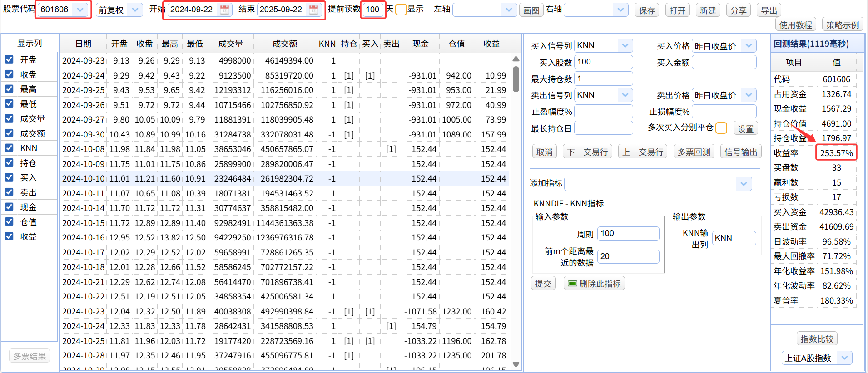The width and height of the screenshot is (868, 373).
Task: Open the 使用教程 tutorial
Action: click(x=795, y=25)
